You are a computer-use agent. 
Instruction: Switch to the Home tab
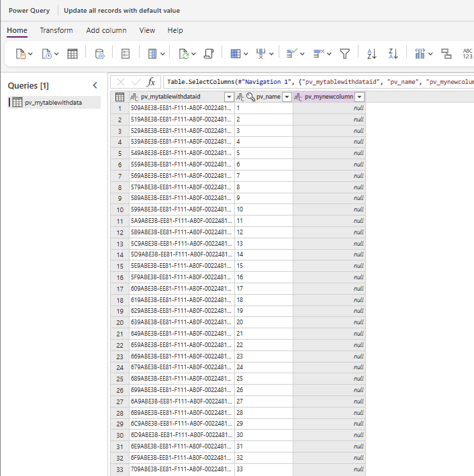point(17,30)
